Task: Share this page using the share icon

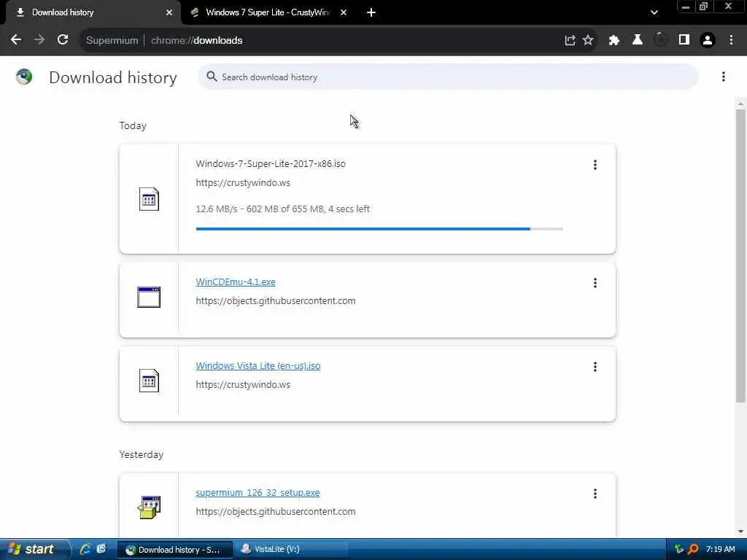Action: 570,40
